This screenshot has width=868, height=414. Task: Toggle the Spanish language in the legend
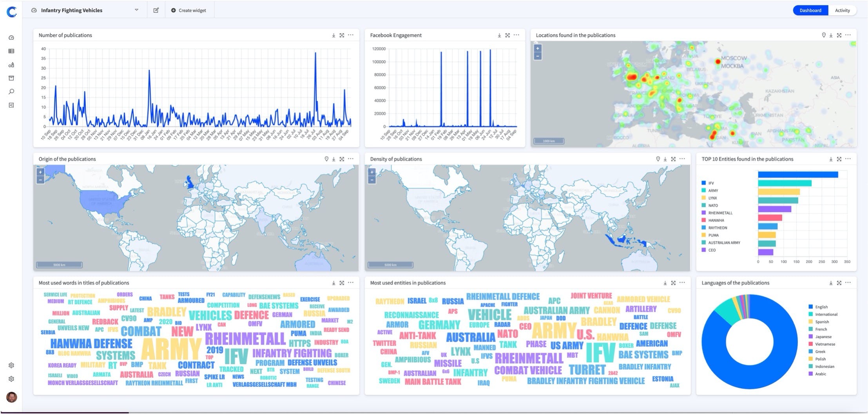click(x=819, y=322)
